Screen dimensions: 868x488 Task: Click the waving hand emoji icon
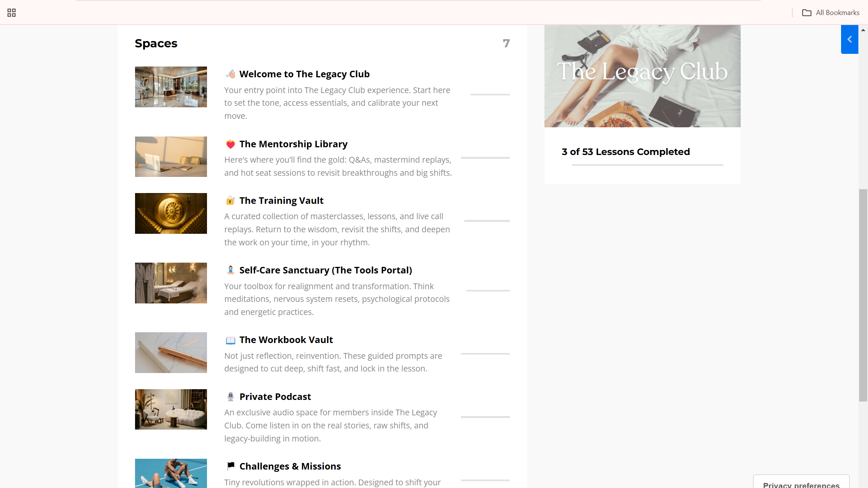[230, 74]
